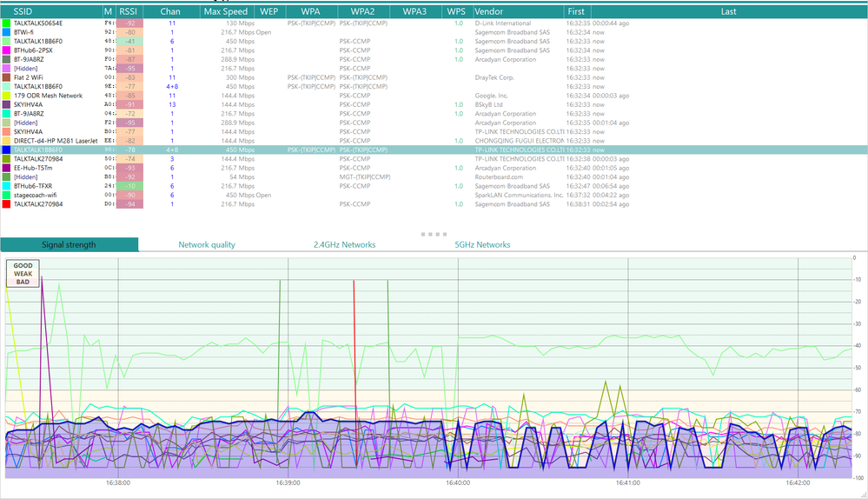Open the 5GHz Networks tab
Image resolution: width=868 pixels, height=499 pixels.
click(483, 245)
